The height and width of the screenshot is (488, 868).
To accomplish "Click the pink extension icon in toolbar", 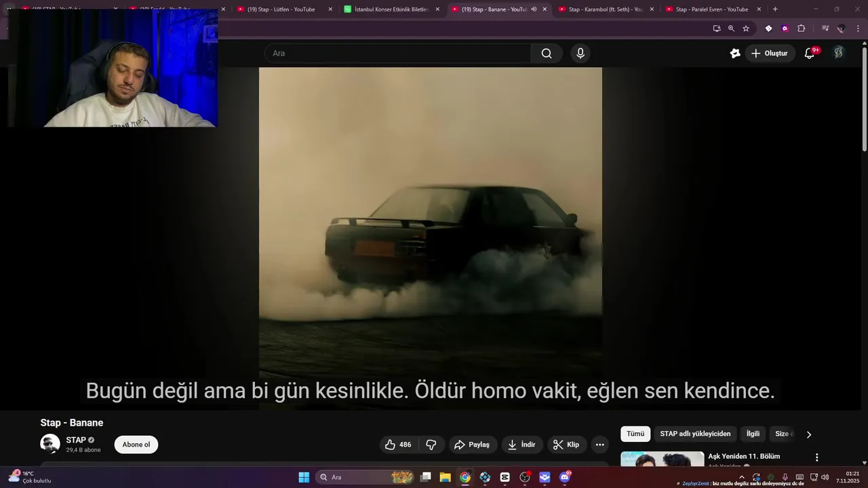I will 785,28.
